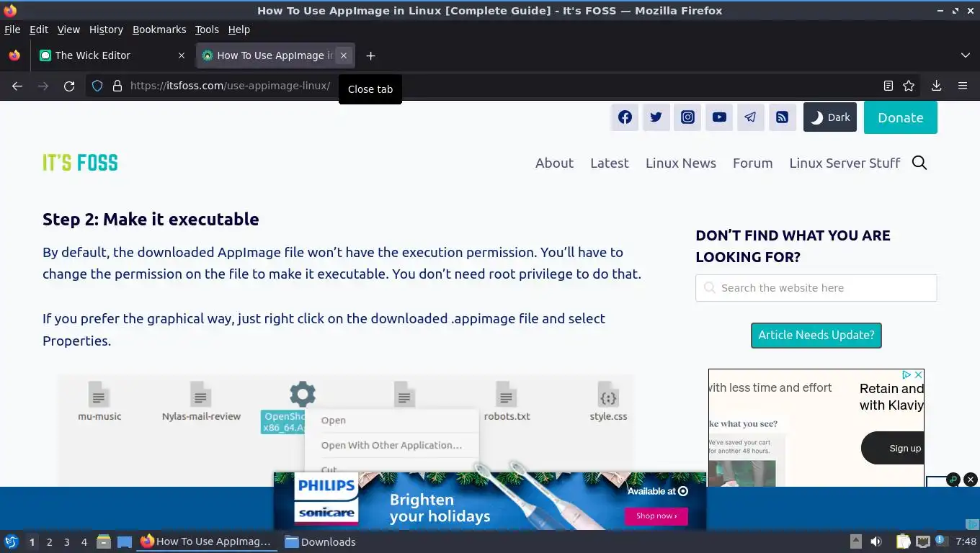Close the bottom Philips banner ad
Screen dimensions: 980x553
pos(971,479)
